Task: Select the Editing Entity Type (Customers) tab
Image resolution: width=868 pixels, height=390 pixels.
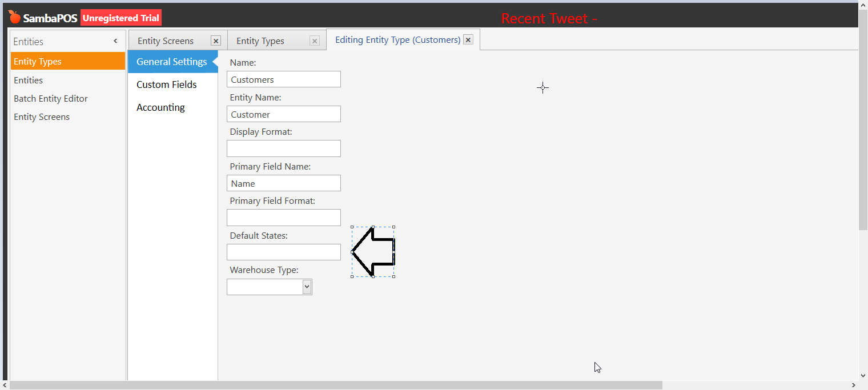Action: click(397, 40)
